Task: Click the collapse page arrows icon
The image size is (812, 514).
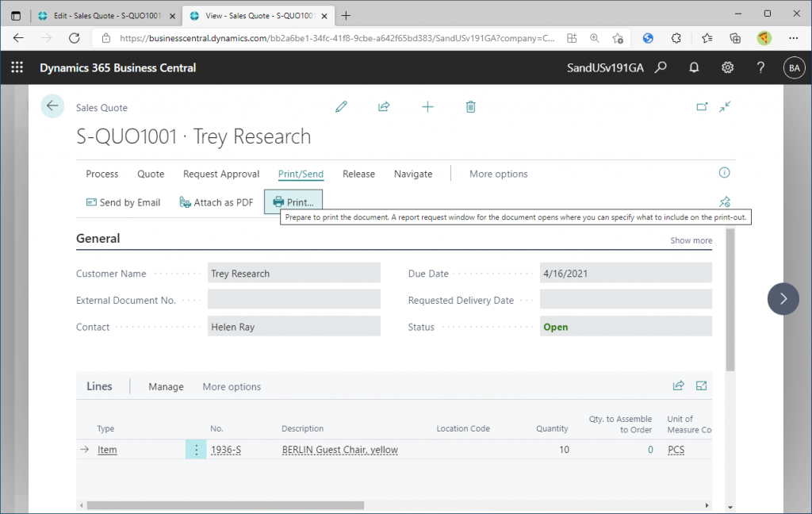Action: click(725, 107)
